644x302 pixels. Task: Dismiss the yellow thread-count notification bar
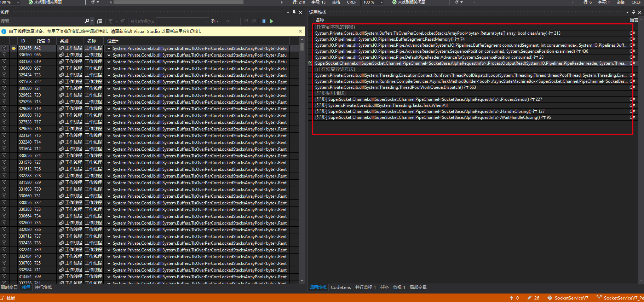click(x=300, y=31)
